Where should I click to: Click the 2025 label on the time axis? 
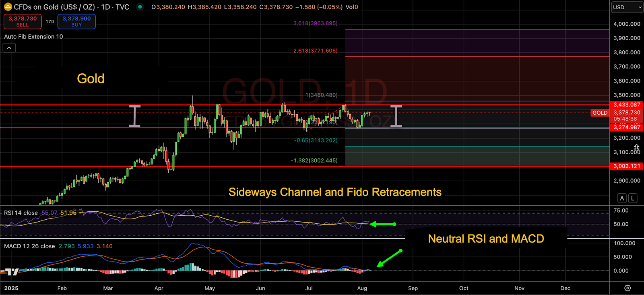(11, 288)
